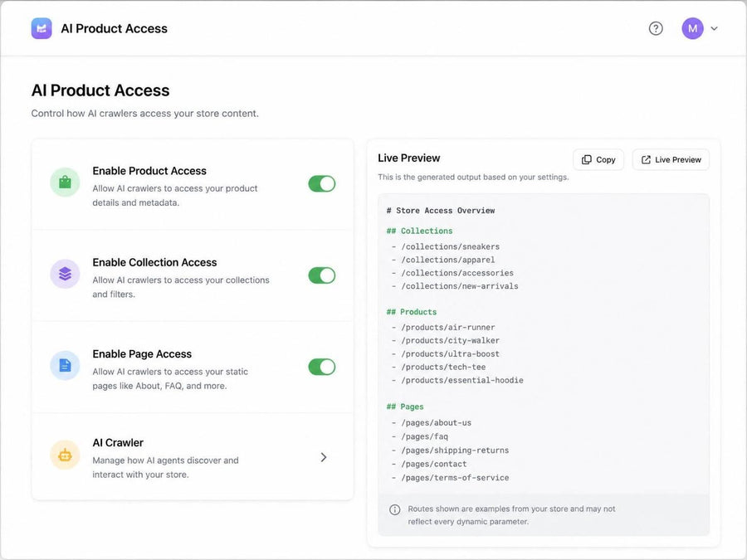Screen dimensions: 747x560
Task: Click the '/pages/contact' route
Action: 434,465
